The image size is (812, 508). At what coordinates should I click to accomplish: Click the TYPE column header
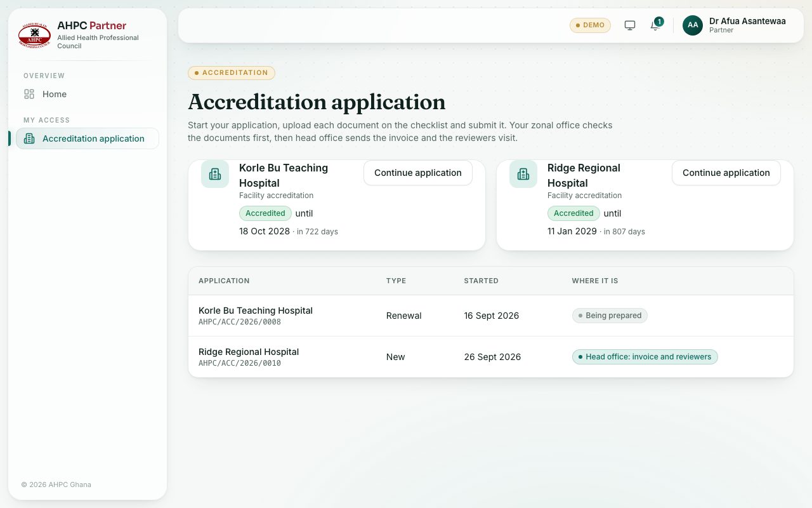[x=396, y=281]
